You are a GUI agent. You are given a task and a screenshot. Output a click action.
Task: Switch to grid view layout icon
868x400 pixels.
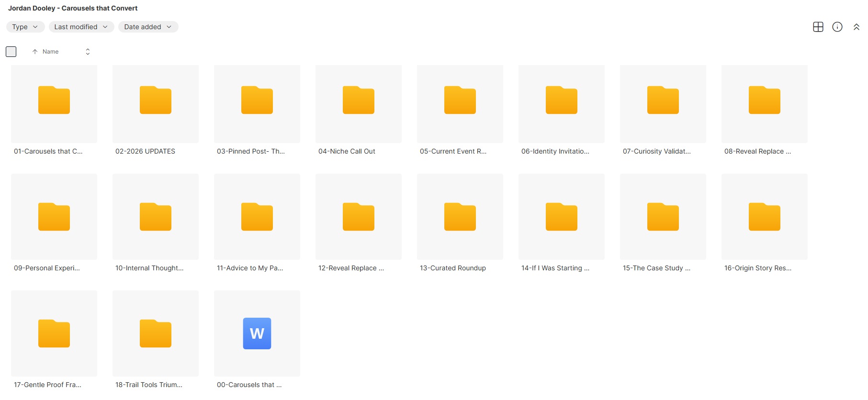point(818,27)
